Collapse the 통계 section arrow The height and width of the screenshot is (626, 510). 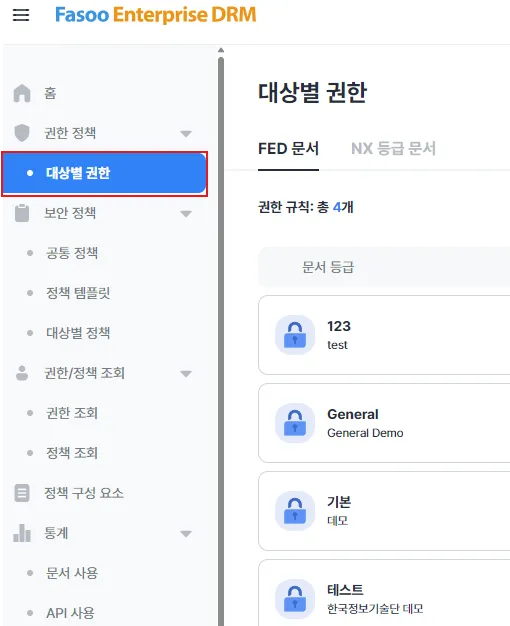186,534
